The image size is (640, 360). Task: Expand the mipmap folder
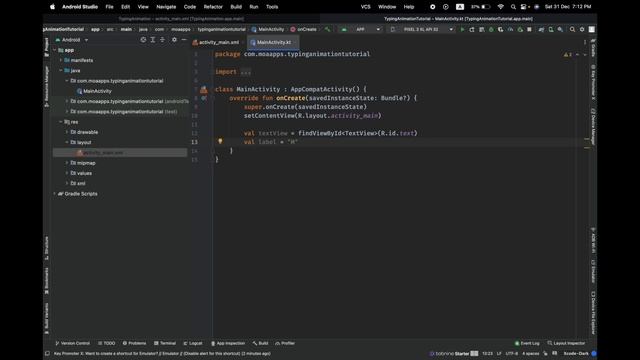[67, 163]
